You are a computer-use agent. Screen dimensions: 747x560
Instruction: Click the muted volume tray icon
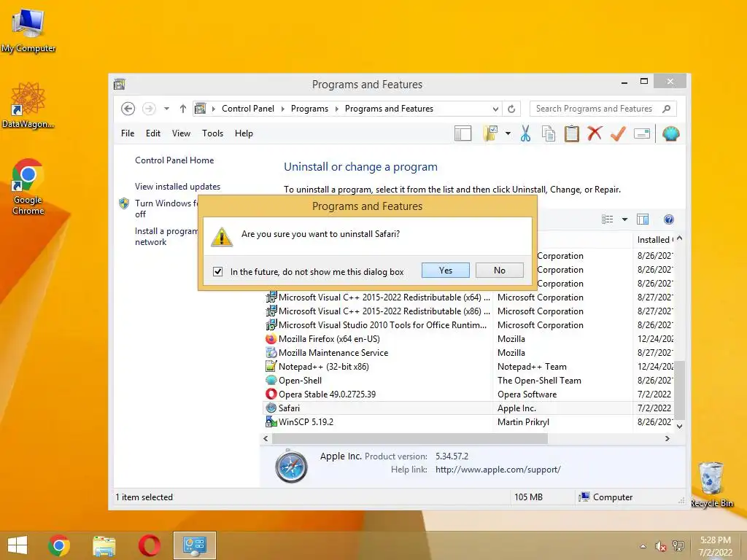(x=660, y=546)
